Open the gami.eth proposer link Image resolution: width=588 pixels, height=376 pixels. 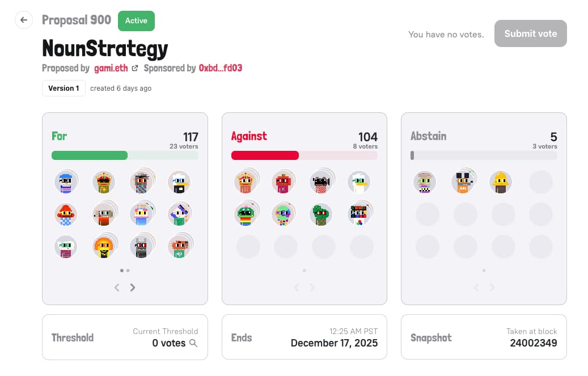point(112,69)
